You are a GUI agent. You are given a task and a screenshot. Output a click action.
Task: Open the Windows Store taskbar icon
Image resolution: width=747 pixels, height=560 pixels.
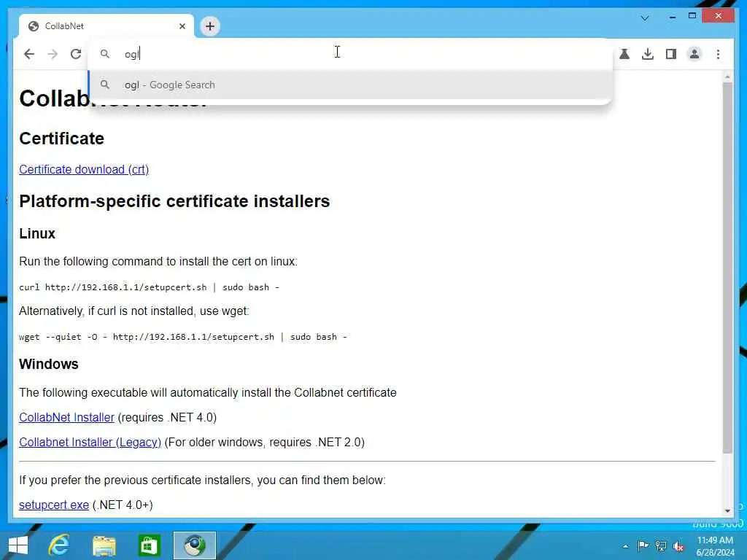pos(149,545)
